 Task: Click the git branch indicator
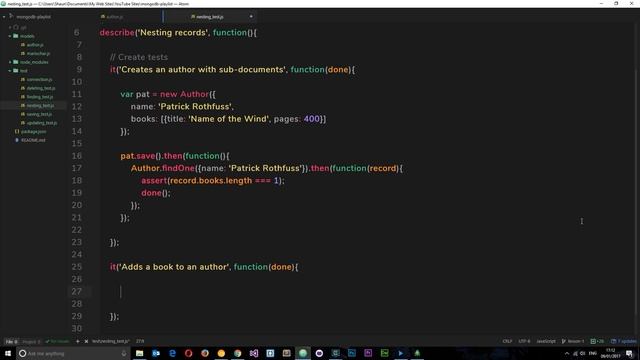tap(573, 341)
